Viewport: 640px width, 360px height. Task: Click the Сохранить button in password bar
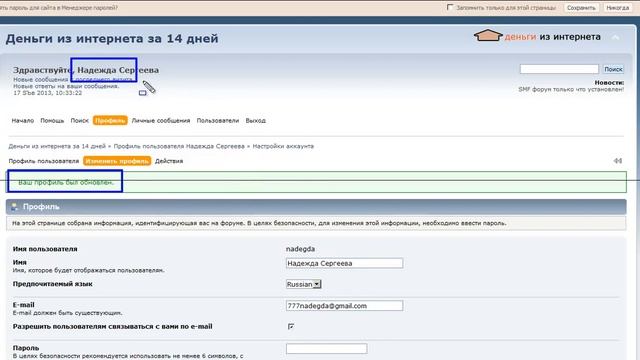(x=581, y=7)
